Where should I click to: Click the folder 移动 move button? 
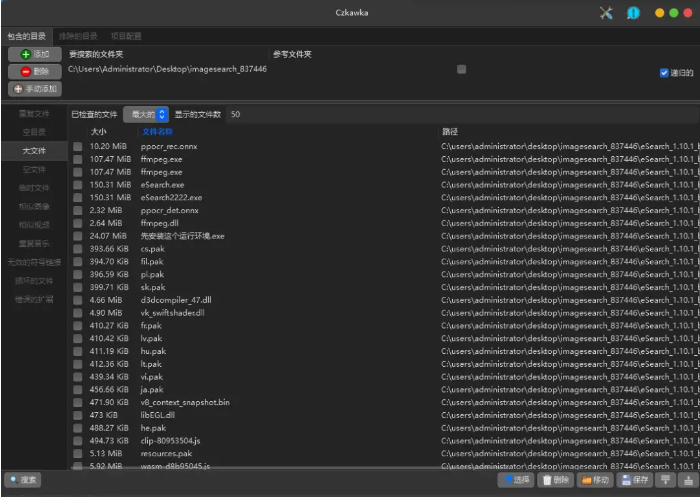(x=595, y=480)
